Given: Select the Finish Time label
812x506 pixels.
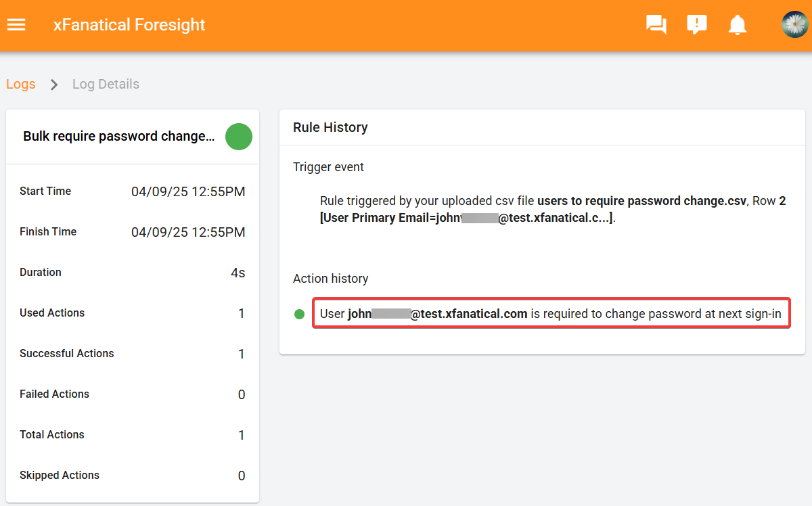Looking at the screenshot, I should coord(48,232).
